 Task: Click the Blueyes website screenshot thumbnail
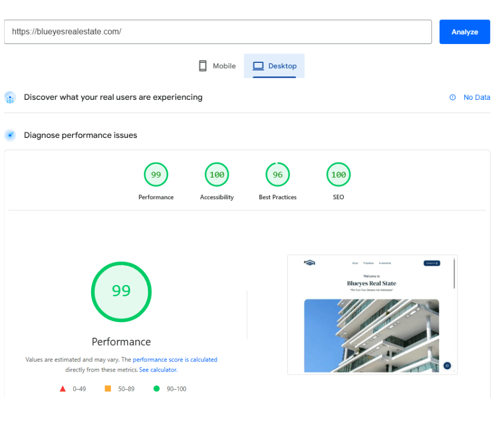tap(372, 315)
